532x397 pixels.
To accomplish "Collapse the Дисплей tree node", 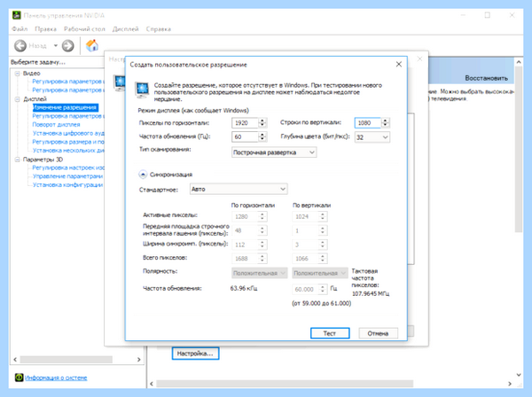I will (18, 99).
